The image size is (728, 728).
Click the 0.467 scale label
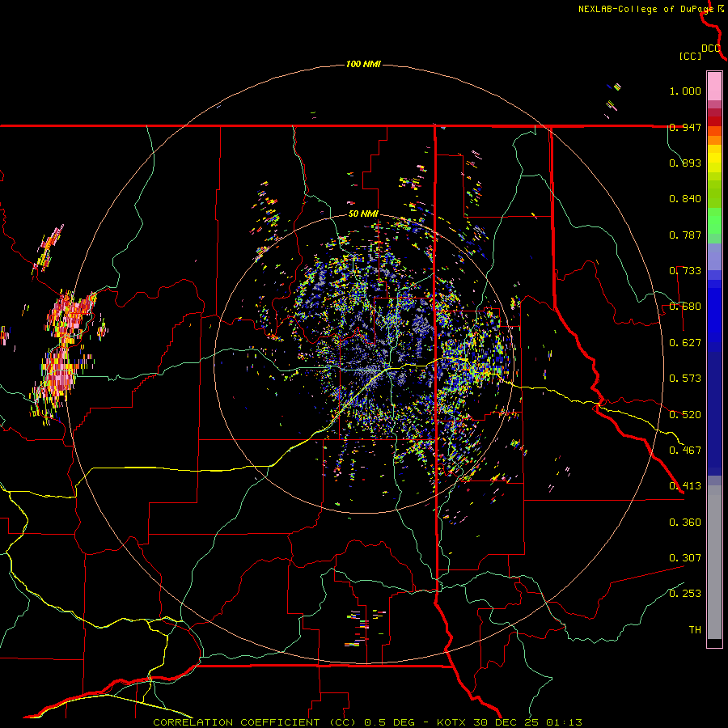[x=685, y=451]
